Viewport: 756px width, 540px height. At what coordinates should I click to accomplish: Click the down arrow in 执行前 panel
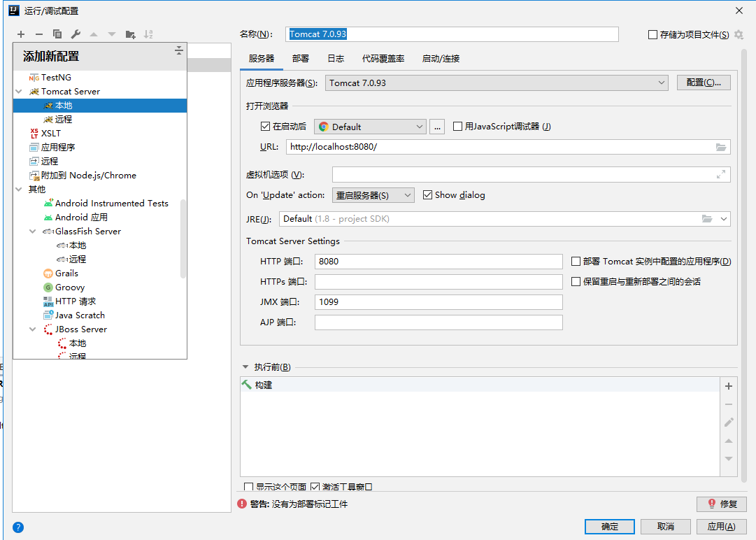729,459
